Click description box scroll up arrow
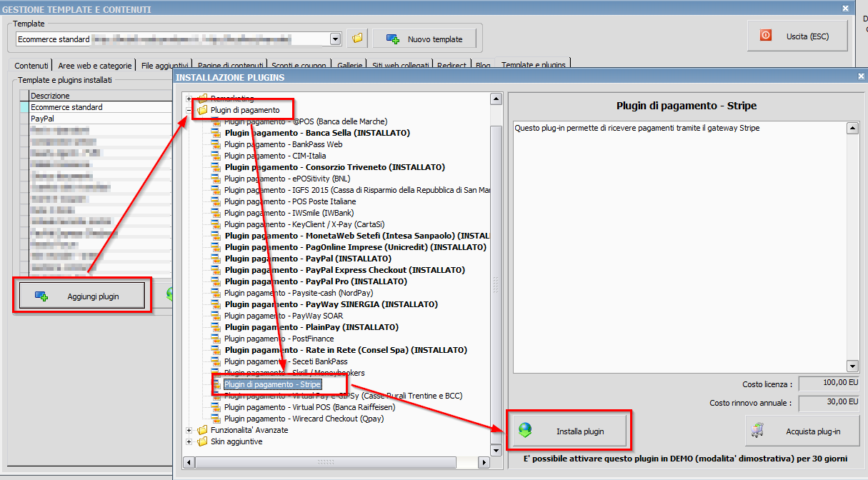This screenshot has height=480, width=868. pos(852,128)
